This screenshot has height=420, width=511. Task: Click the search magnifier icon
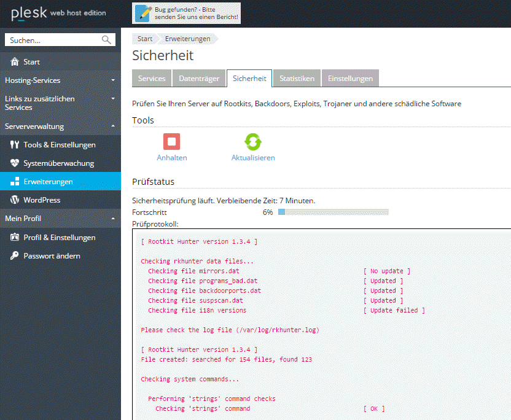pos(106,40)
